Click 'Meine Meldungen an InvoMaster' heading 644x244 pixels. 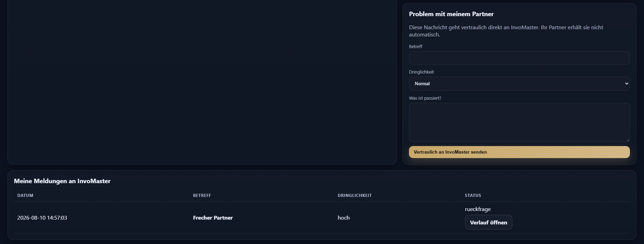click(x=62, y=181)
